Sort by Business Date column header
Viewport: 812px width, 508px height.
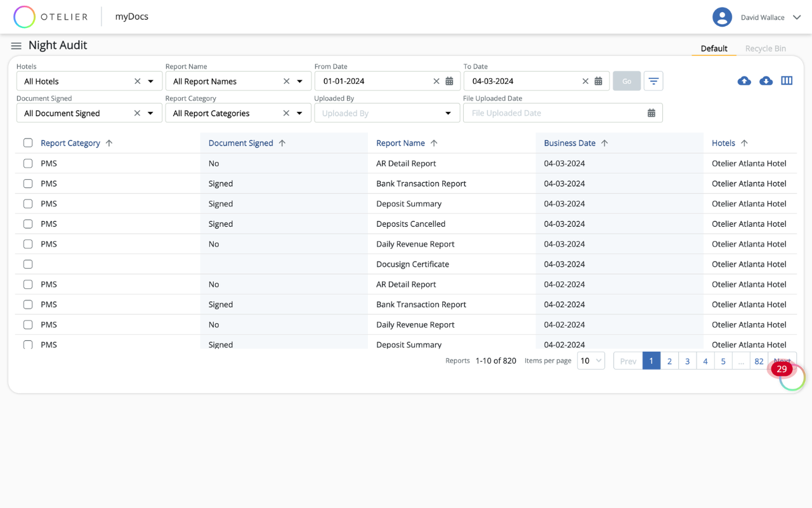[x=569, y=143]
